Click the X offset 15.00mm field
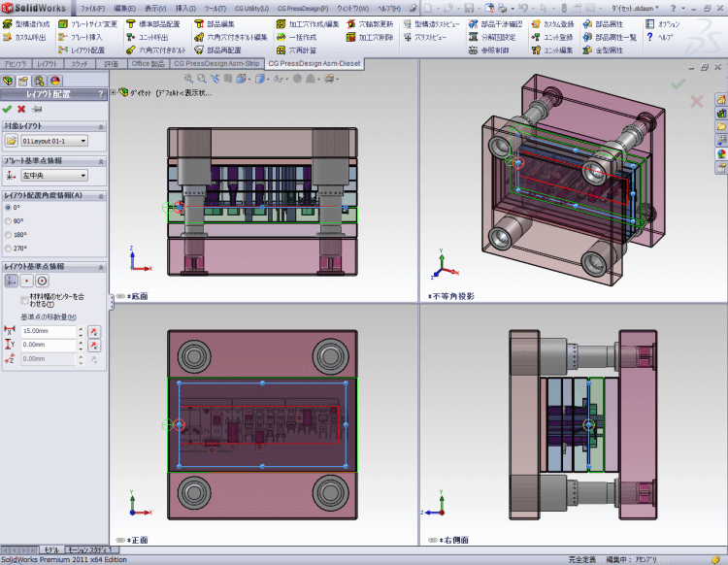 (49, 331)
